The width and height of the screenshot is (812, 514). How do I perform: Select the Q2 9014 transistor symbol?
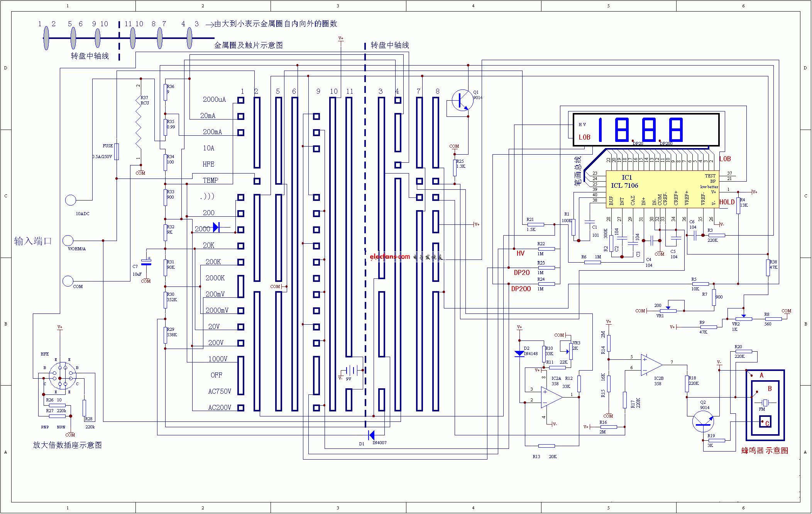(703, 421)
